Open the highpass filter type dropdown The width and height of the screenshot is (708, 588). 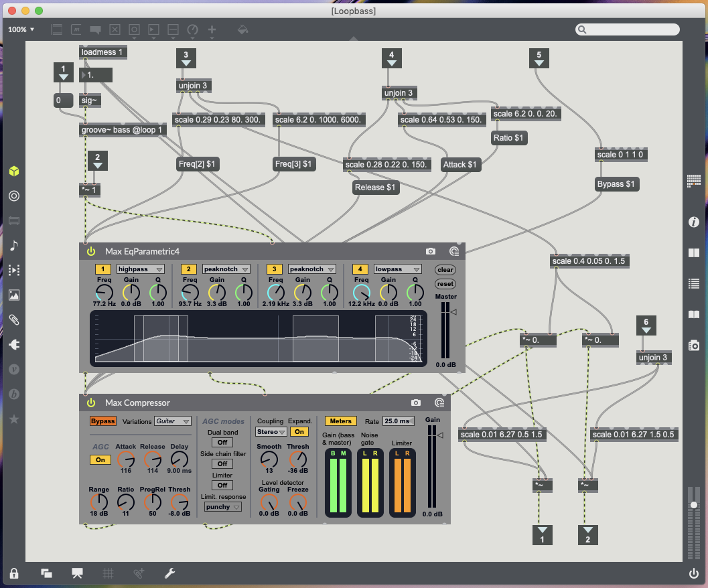141,269
